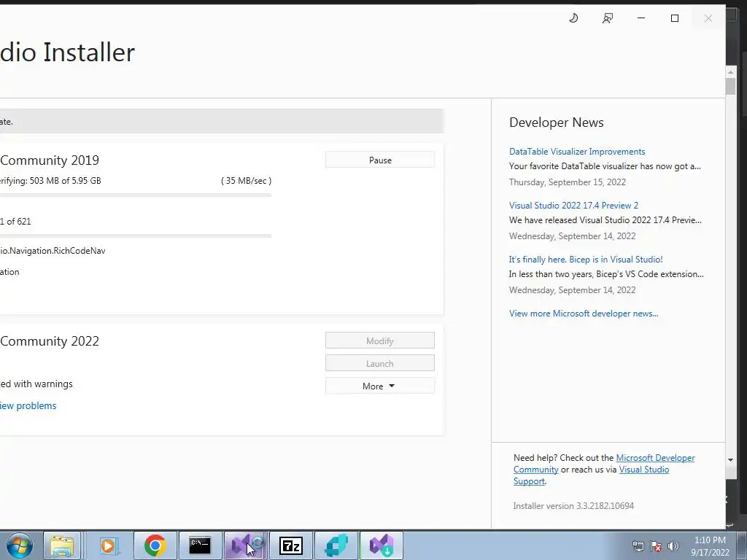Select the '503 MB of 5.95 GB' status text

click(x=65, y=181)
